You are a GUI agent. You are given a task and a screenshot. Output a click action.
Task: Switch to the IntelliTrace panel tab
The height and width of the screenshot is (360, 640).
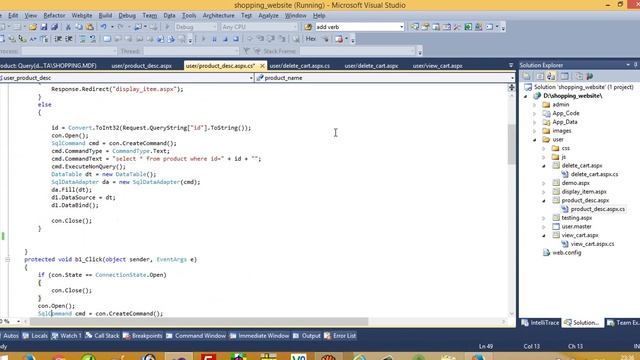(540, 322)
